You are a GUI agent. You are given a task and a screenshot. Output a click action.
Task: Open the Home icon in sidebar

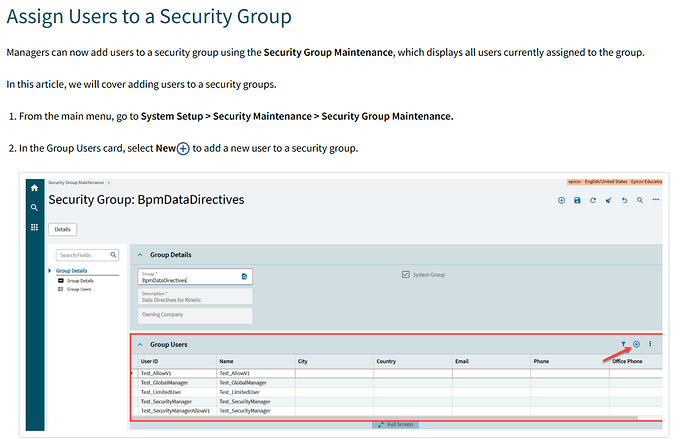(34, 188)
